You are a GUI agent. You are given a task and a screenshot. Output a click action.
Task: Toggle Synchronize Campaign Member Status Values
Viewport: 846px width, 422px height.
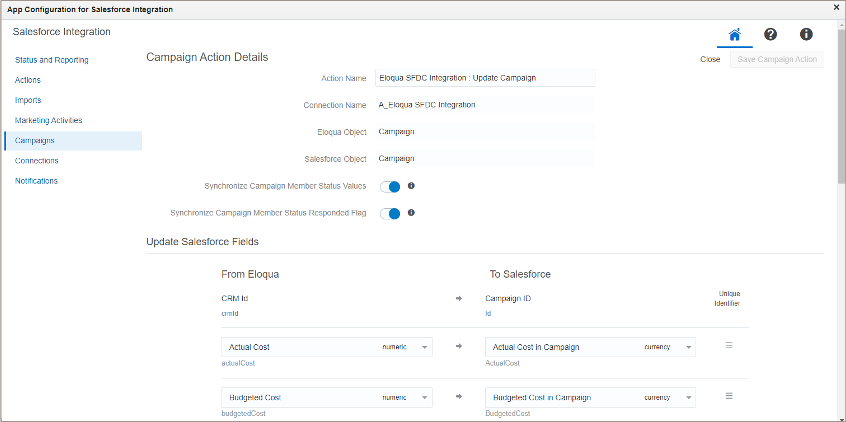coord(390,187)
